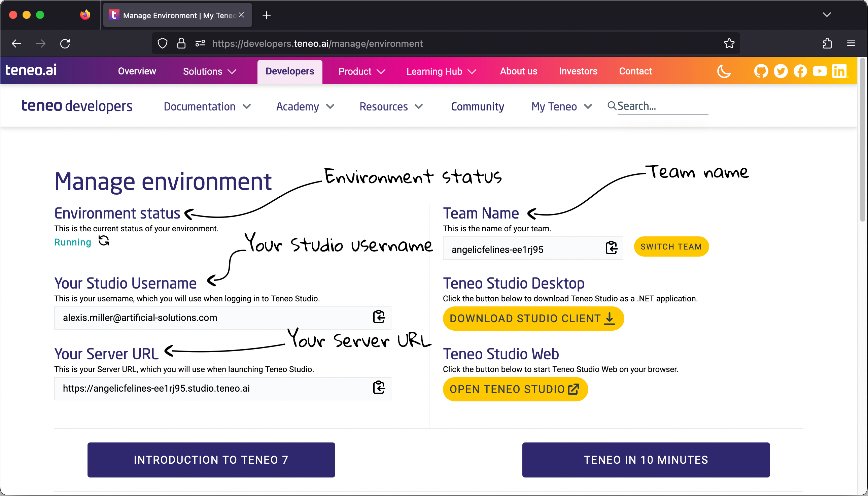Copy the Server URL to clipboard

click(x=379, y=388)
